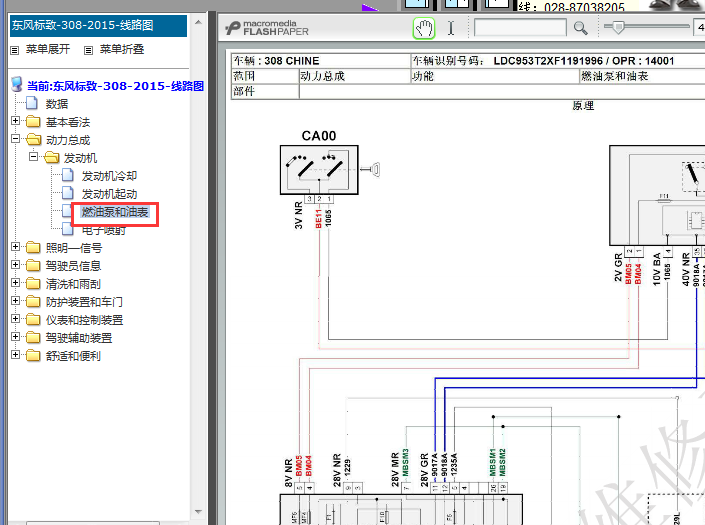Expand the 驾驶员信息 folder
This screenshot has width=705, height=525.
[15, 265]
